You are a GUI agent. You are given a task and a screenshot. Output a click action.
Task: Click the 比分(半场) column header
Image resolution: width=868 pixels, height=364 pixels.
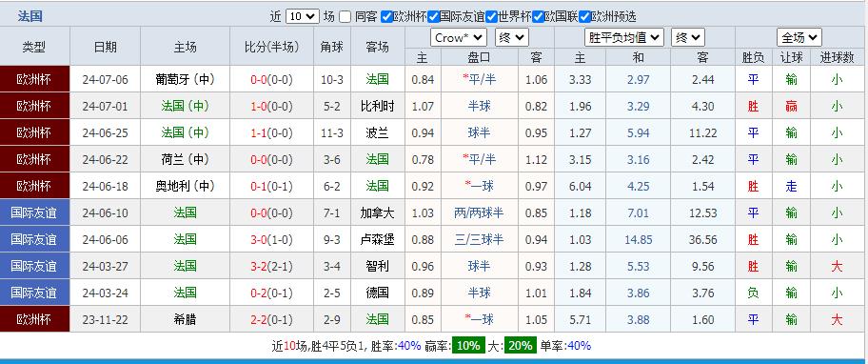pyautogui.click(x=271, y=47)
